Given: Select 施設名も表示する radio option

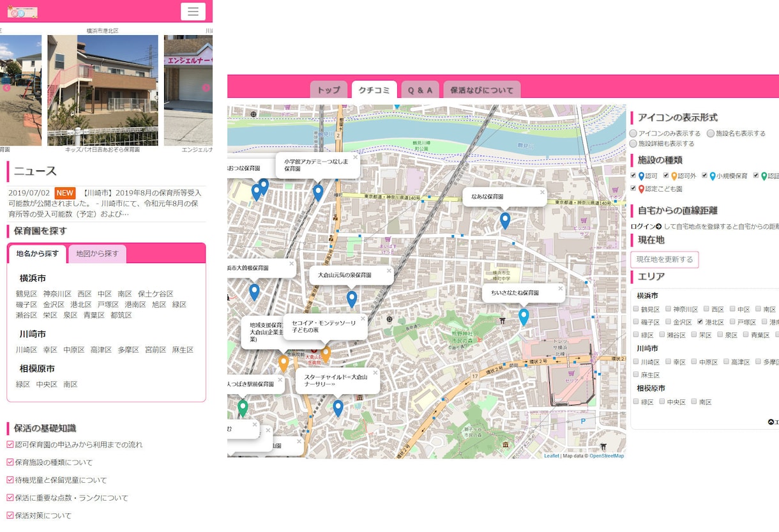Looking at the screenshot, I should (711, 133).
